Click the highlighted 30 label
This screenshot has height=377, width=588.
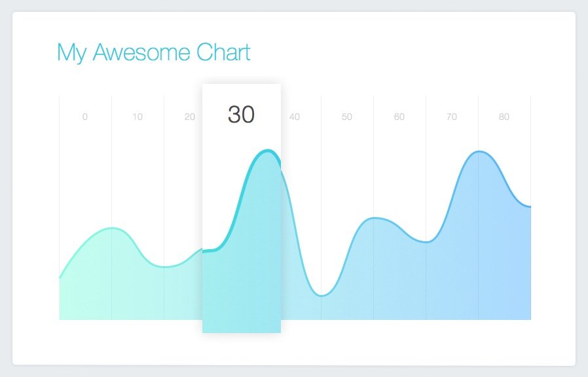point(241,115)
